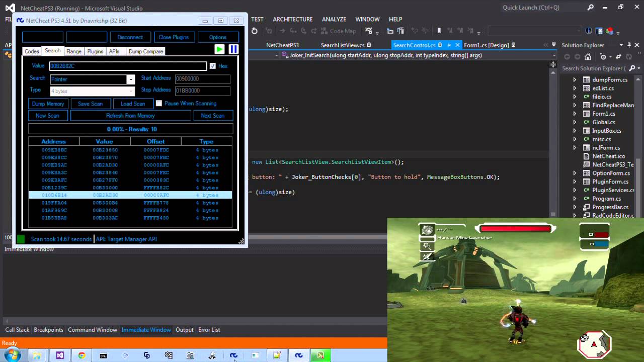
Task: Open the ARCHITECTURE menu
Action: point(292,19)
